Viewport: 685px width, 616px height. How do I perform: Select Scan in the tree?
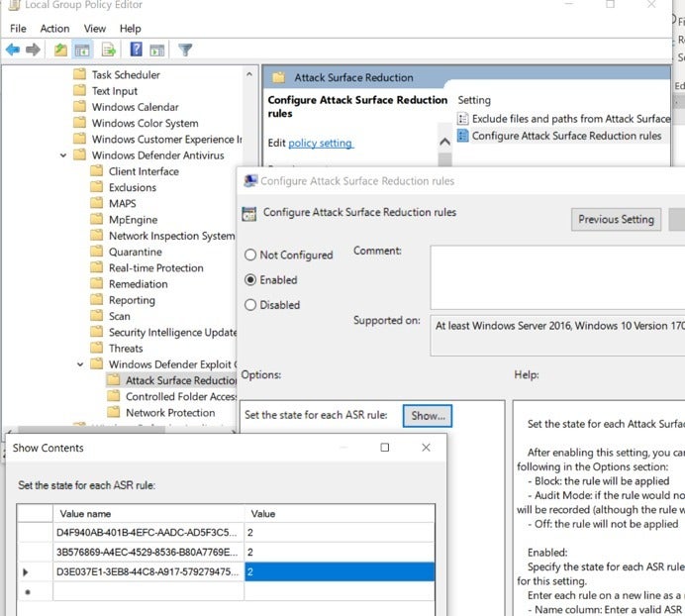[119, 316]
